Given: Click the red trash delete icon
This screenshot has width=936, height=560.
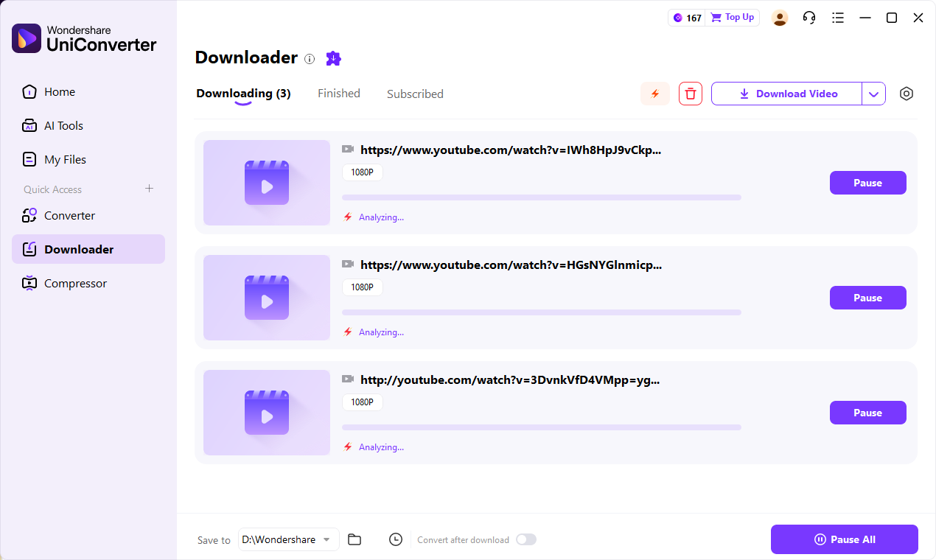Looking at the screenshot, I should (691, 94).
